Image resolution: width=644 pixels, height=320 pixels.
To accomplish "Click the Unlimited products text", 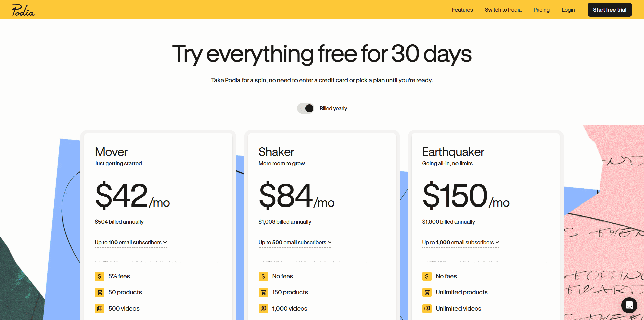I will click(462, 292).
